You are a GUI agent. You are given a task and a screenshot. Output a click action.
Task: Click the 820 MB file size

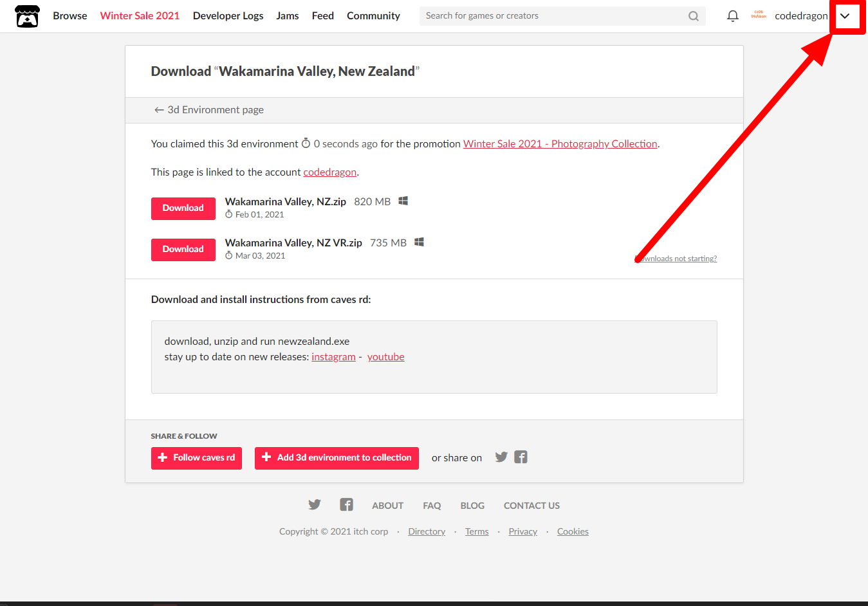[372, 202]
